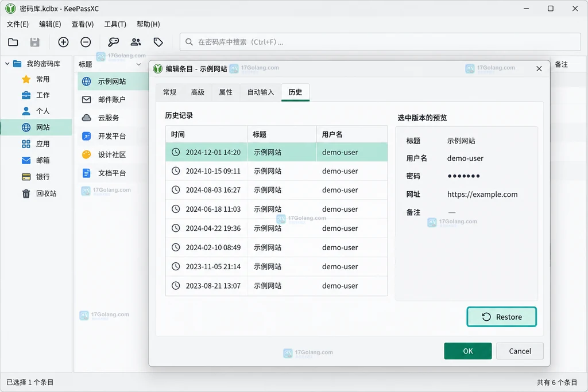The height and width of the screenshot is (392, 588).
Task: Click the Cancel button
Action: 520,351
